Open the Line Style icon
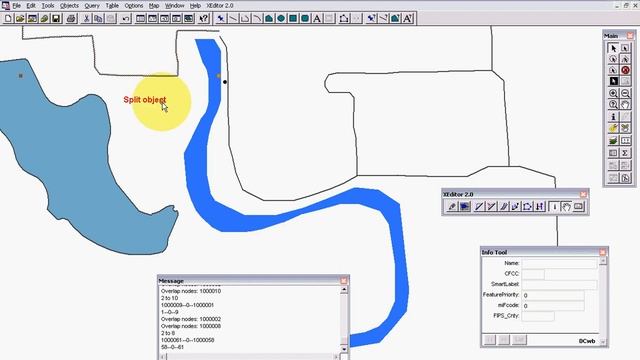This screenshot has height=360, width=640. (383, 18)
